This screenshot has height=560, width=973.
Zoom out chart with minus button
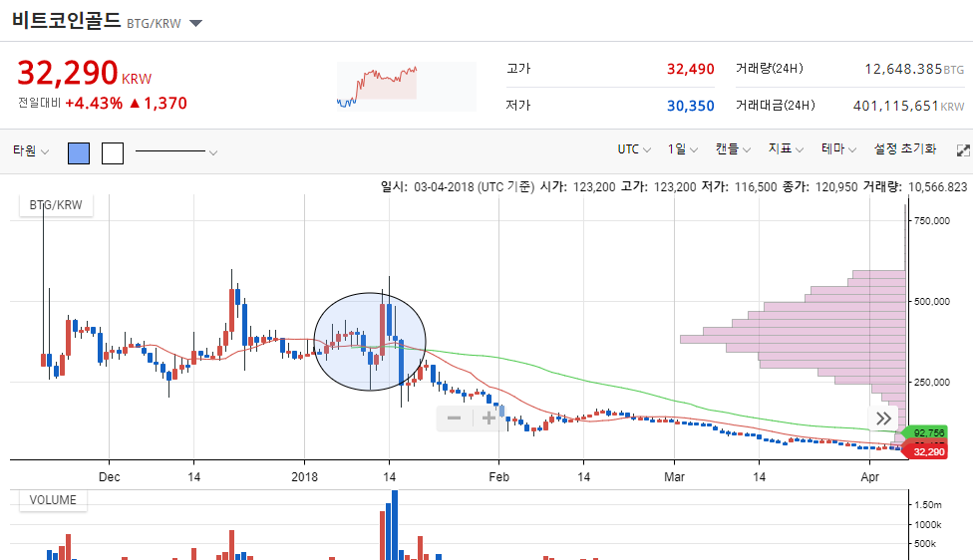click(455, 418)
